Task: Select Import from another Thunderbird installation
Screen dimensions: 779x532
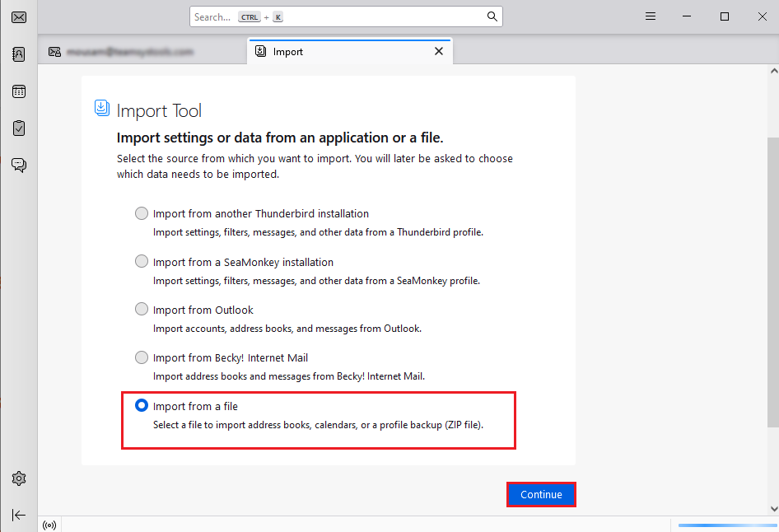Action: click(142, 213)
